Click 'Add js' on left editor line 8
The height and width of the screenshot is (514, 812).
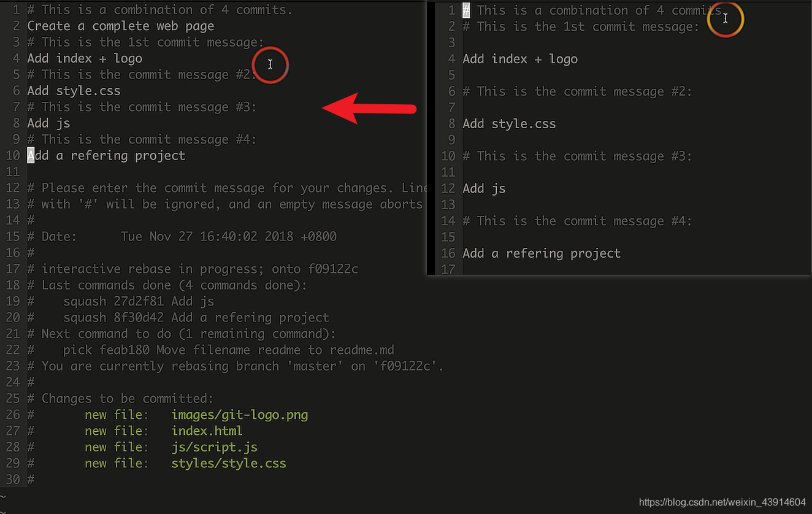coord(48,123)
